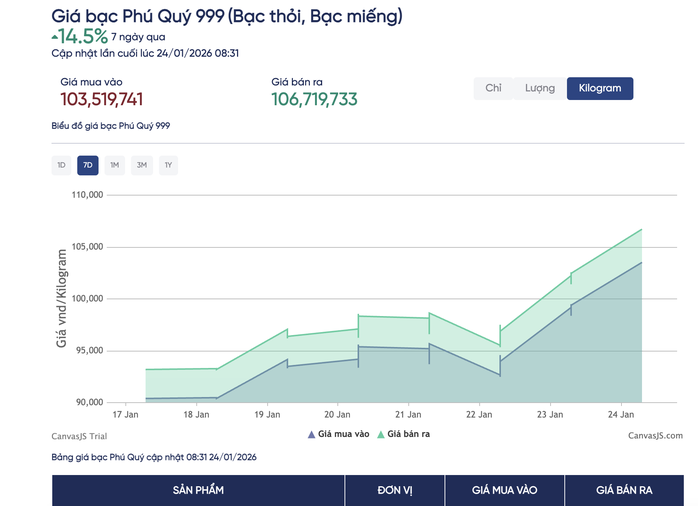View the 1Y chart range
The height and width of the screenshot is (506, 698).
click(168, 165)
